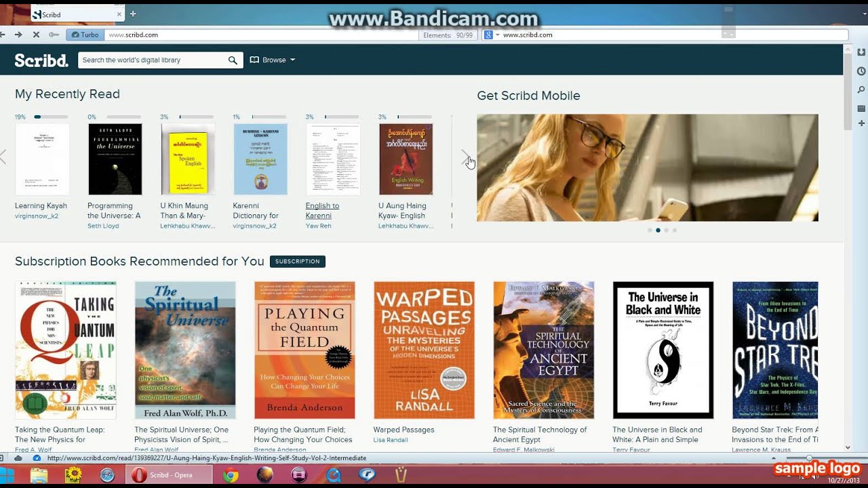Open Google Chrome from taskbar

[x=231, y=476]
